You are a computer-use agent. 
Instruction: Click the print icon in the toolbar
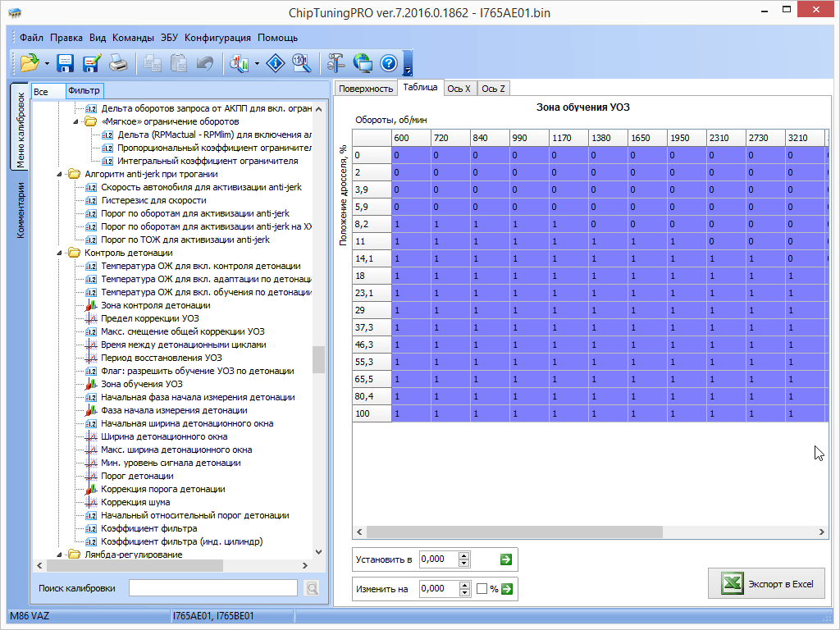[118, 63]
